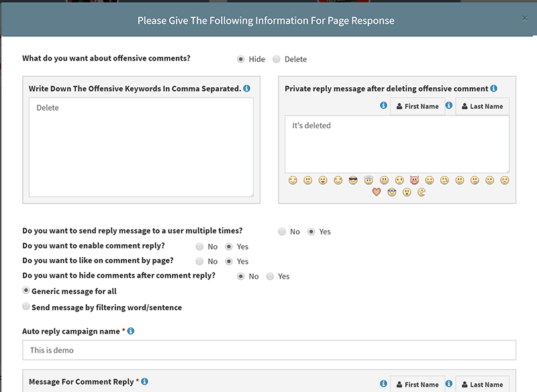
Task: Insert the pacman emoji
Action: [422, 192]
